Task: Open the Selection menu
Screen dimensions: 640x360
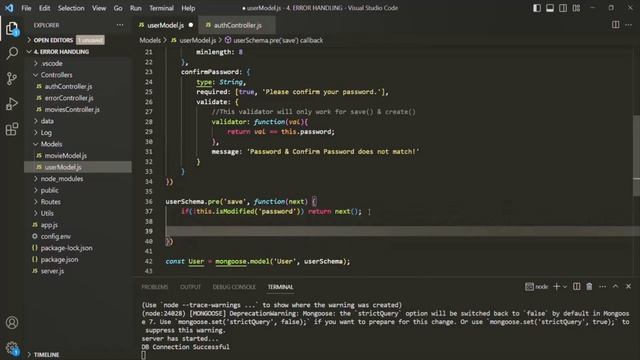Action: point(71,8)
